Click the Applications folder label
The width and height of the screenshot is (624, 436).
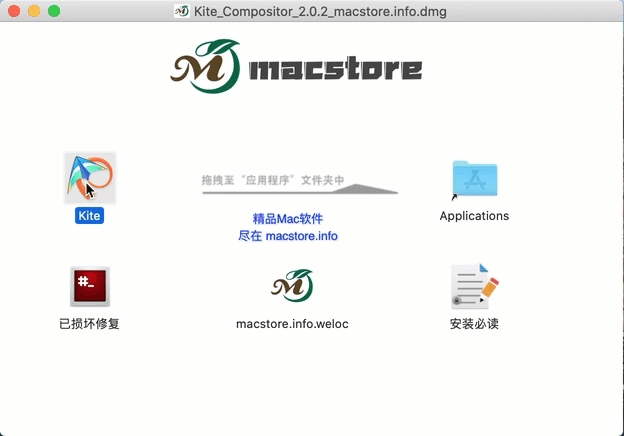click(474, 216)
